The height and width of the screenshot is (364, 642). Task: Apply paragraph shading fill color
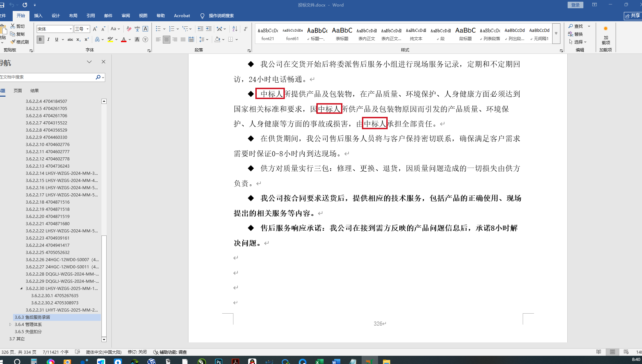coord(217,39)
